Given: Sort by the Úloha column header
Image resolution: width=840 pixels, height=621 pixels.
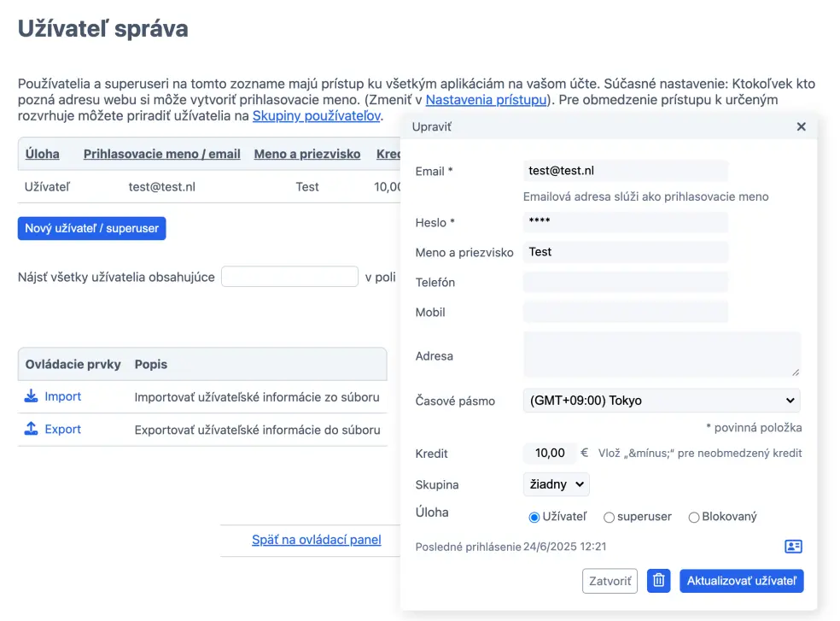Looking at the screenshot, I should [43, 154].
